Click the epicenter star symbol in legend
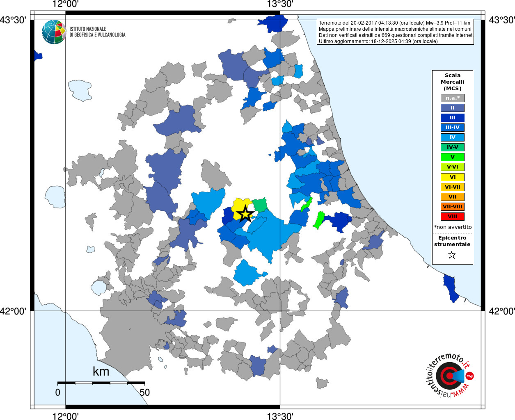Image resolution: width=515 pixels, height=420 pixels. [x=452, y=255]
